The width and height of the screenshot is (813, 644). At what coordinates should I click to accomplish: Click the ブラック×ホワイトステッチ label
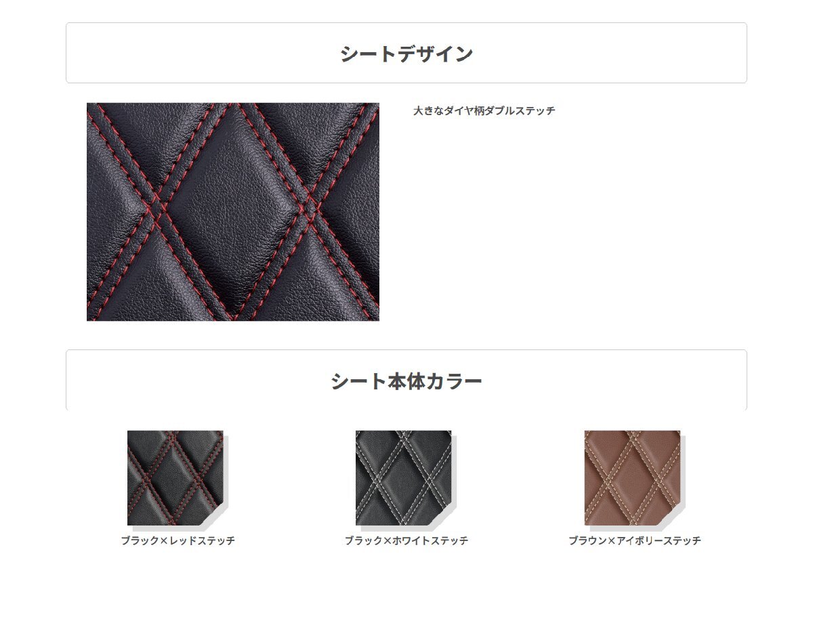coord(406,541)
